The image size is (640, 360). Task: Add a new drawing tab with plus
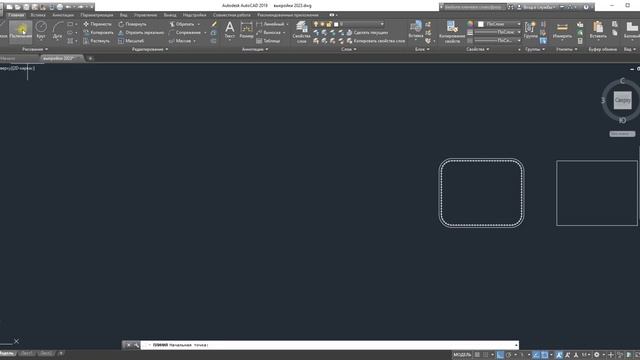90,58
